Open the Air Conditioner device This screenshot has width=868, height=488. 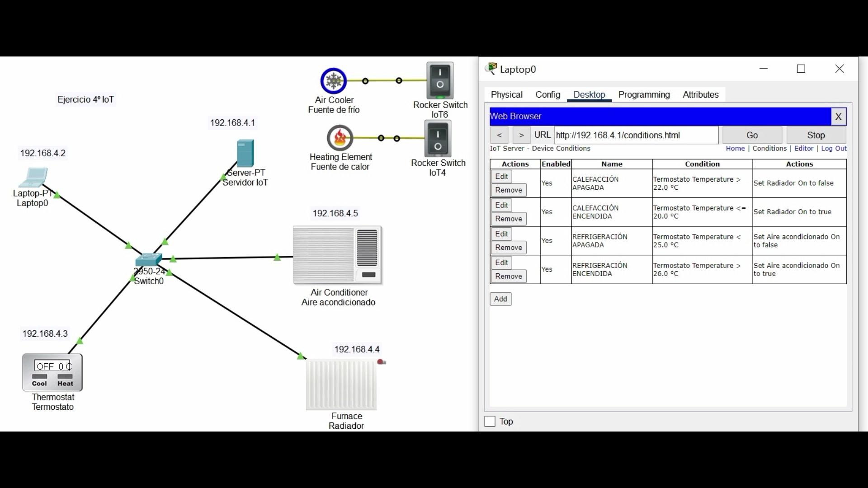coord(337,255)
